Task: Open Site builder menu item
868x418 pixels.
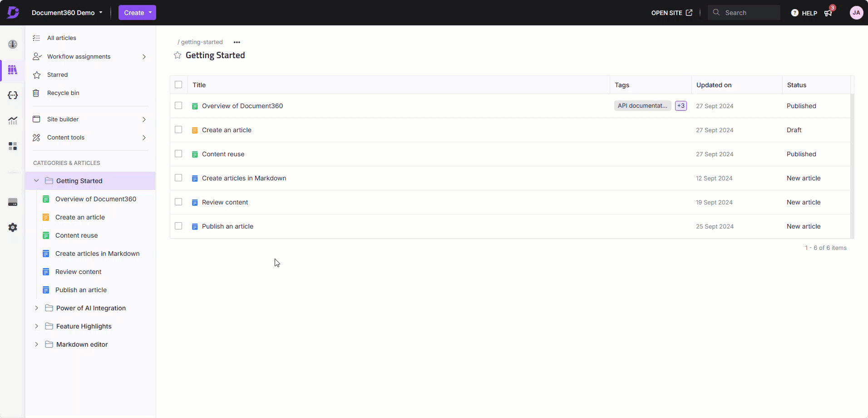Action: click(63, 119)
